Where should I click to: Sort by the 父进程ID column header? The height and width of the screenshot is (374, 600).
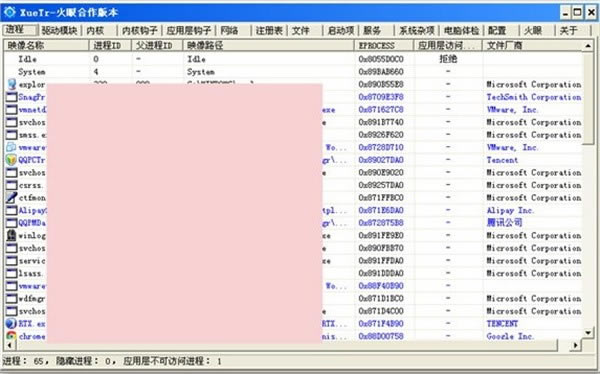pyautogui.click(x=157, y=46)
